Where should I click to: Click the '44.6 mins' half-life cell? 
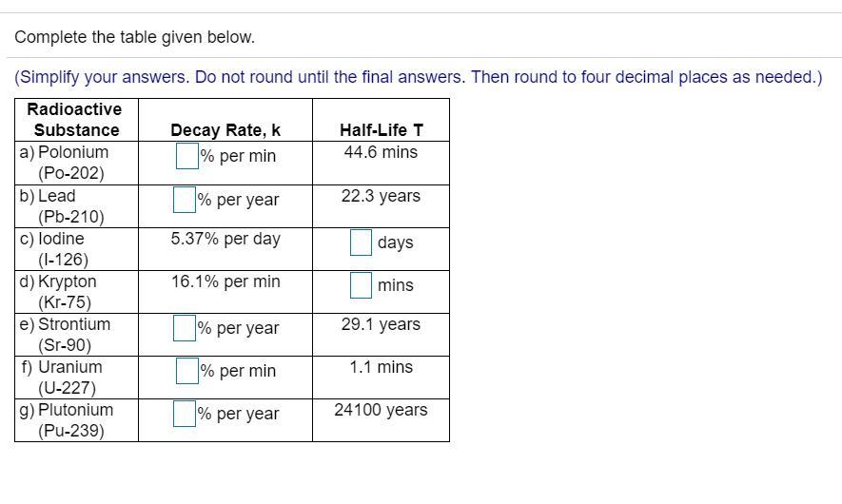point(381,152)
